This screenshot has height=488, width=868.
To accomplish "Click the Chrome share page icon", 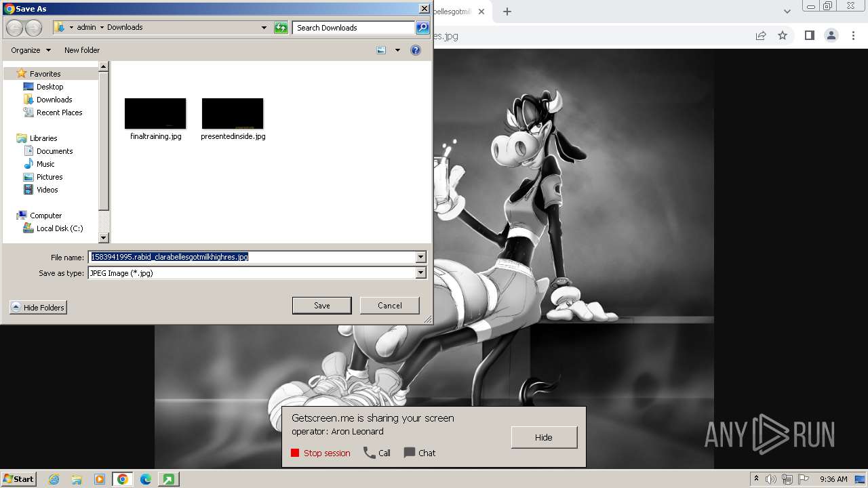I will click(761, 36).
